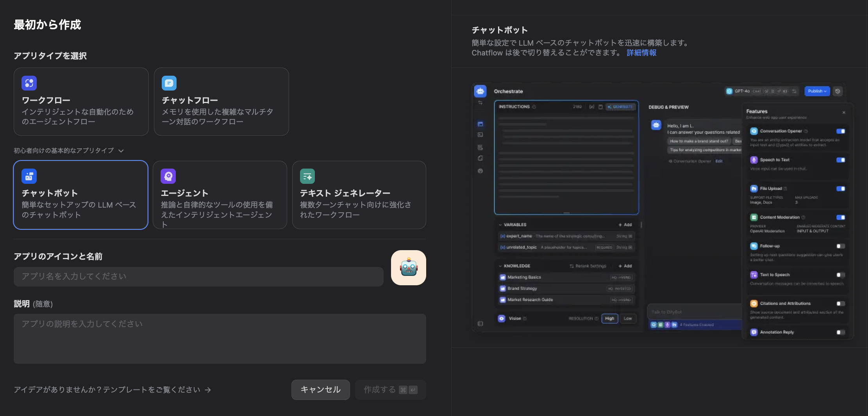The image size is (868, 416).
Task: Turn off Content Moderation toggle
Action: pyautogui.click(x=840, y=217)
